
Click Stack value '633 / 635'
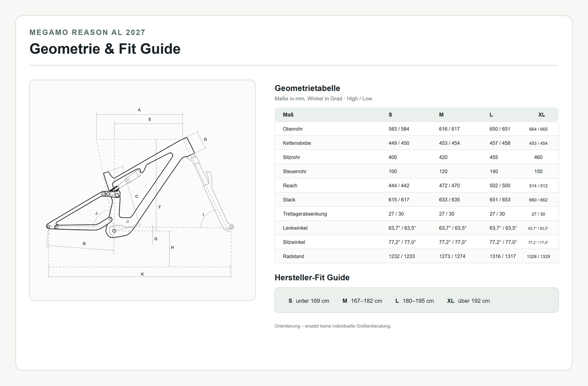click(x=449, y=200)
